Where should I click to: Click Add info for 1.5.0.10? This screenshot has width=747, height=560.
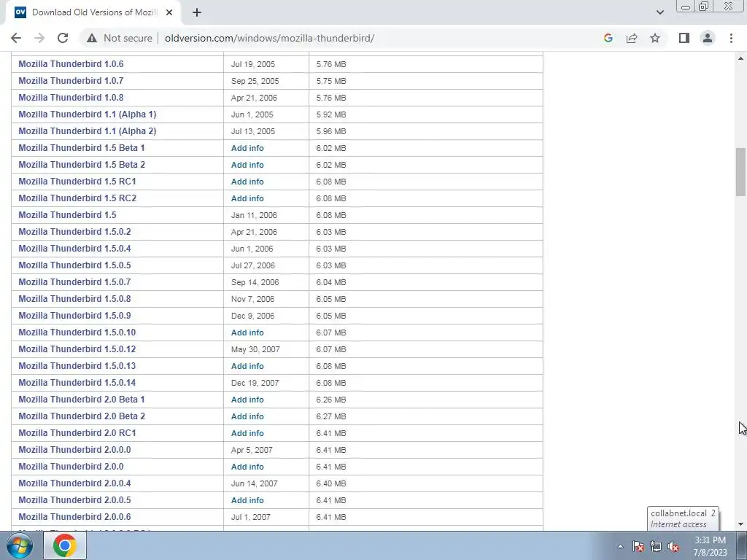(x=247, y=332)
